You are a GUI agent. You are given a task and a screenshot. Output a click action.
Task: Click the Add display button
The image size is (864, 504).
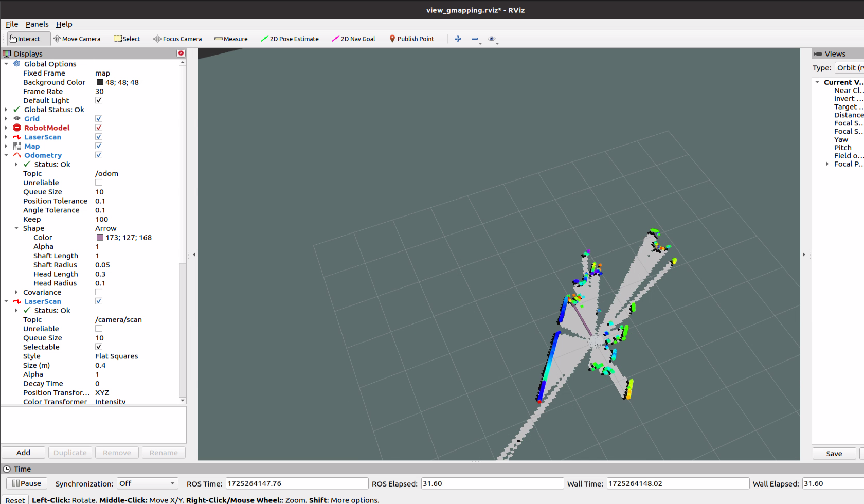tap(23, 453)
